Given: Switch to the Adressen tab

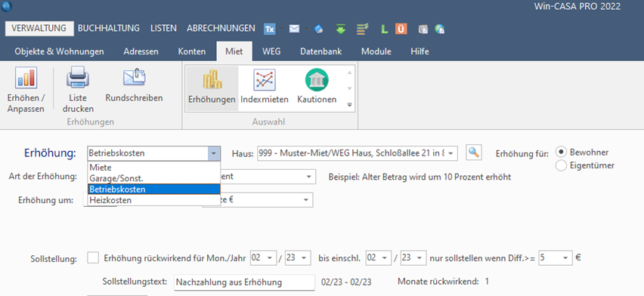Looking at the screenshot, I should click(141, 51).
